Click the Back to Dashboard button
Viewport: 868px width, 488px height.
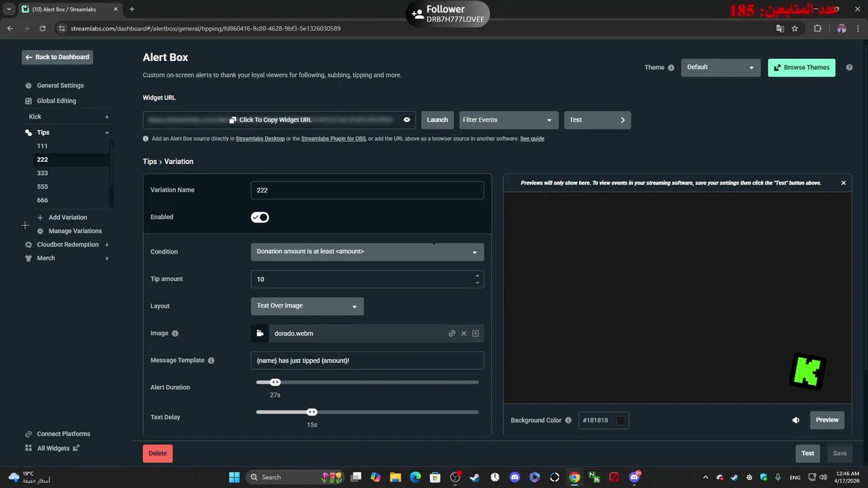coord(57,57)
